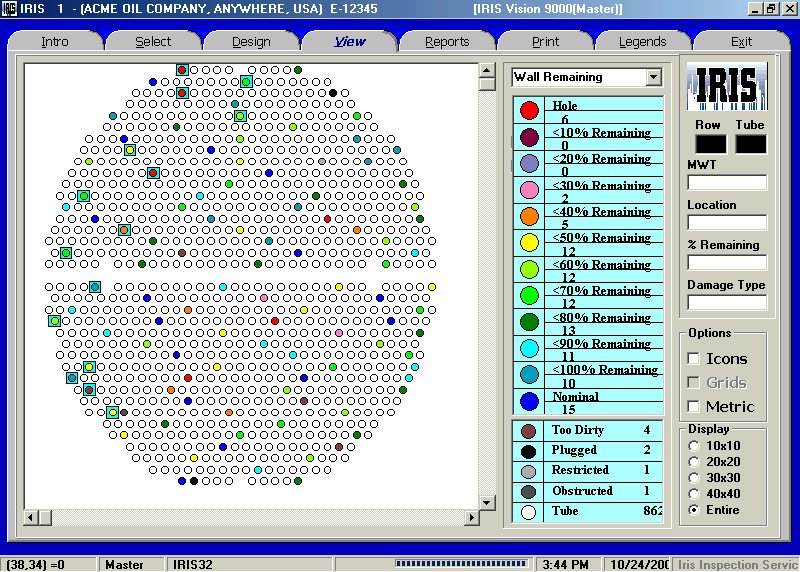Select the <70% Remaining green swatch
This screenshot has height=572, width=800.
529,295
